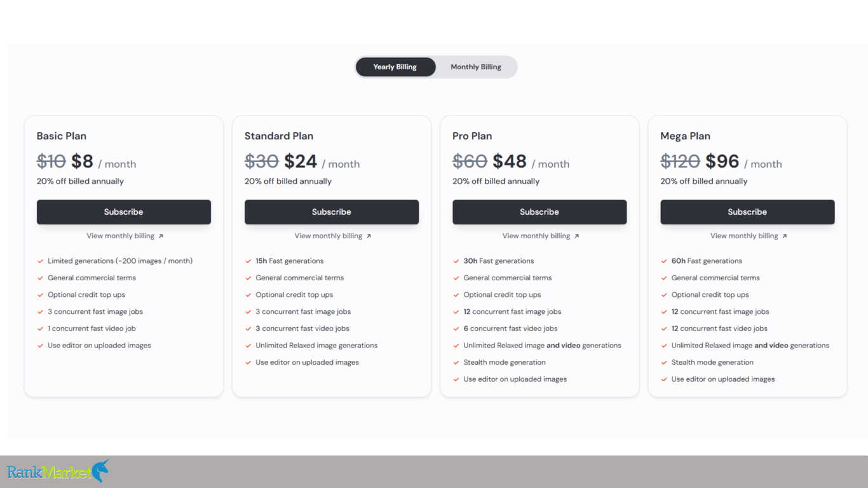
Task: Click checkmark beside 30h Fast generations
Action: 456,261
